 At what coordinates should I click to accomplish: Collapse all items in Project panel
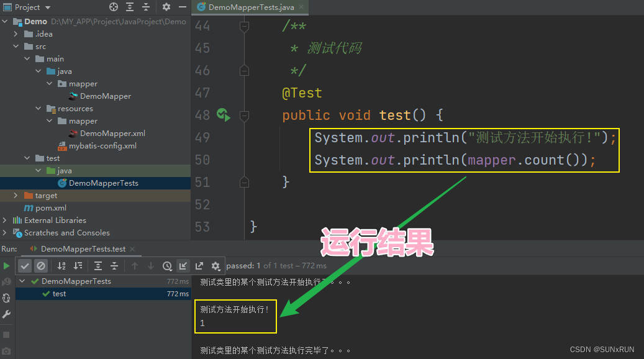click(x=146, y=7)
